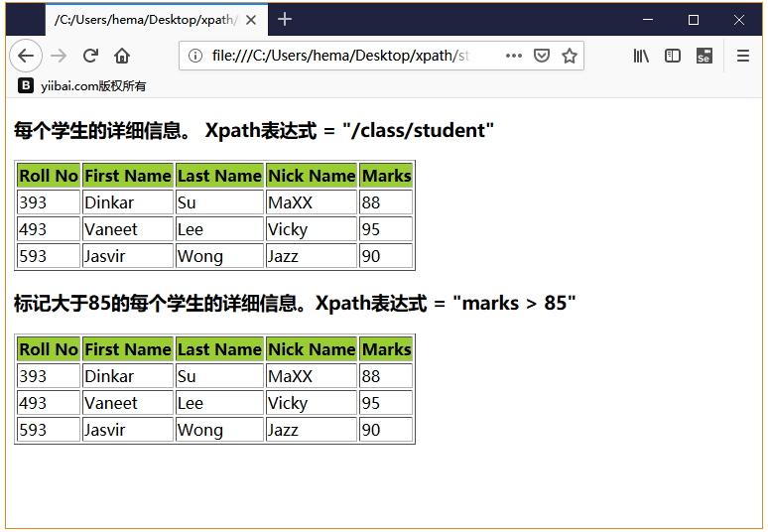Viewport: 768px width, 532px height.
Task: Click marks 88 in first table
Action: click(x=386, y=202)
